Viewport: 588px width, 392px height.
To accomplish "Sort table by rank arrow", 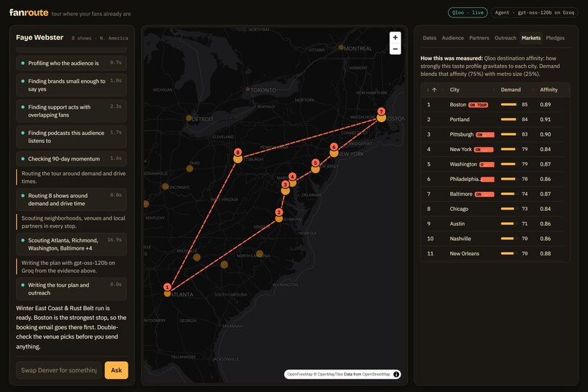I will (x=434, y=90).
